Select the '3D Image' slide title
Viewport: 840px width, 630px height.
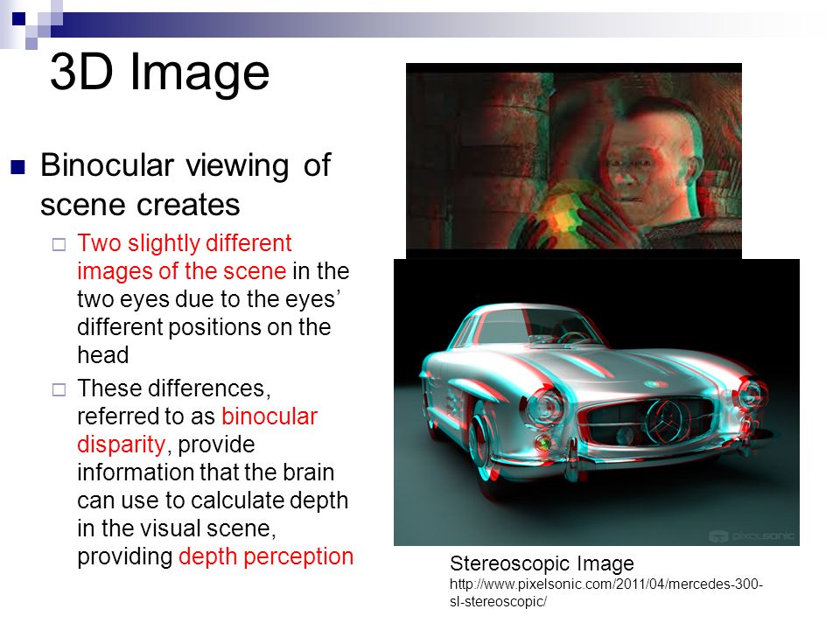[x=159, y=73]
